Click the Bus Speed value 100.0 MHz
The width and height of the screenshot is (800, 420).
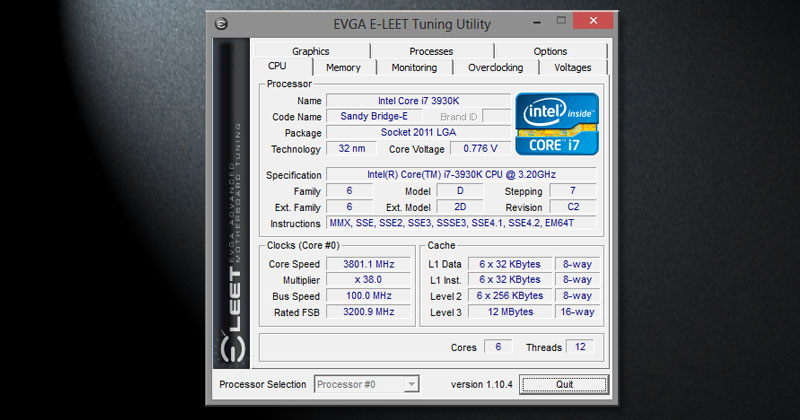pyautogui.click(x=368, y=296)
